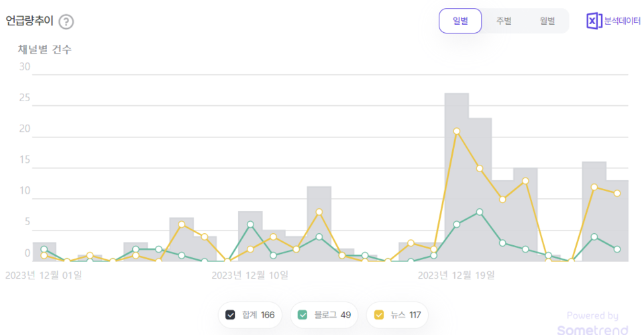644x335 pixels.
Task: Click the 채널별 건수 axis title
Action: point(44,49)
